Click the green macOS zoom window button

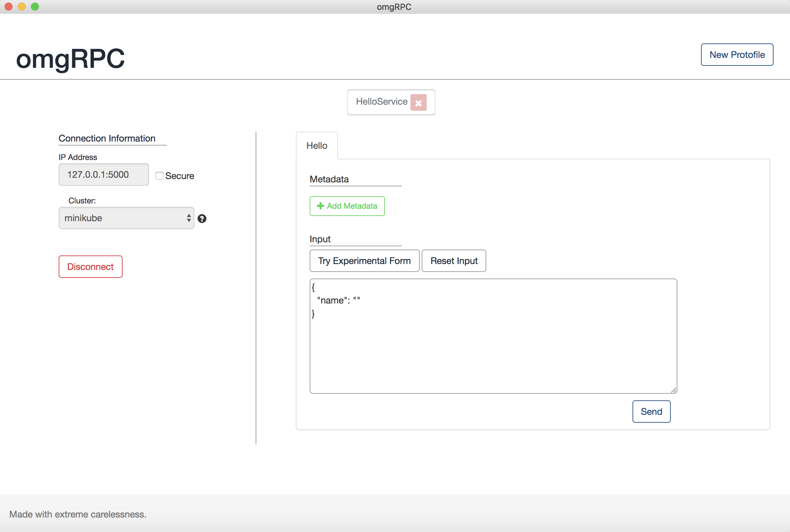(35, 7)
